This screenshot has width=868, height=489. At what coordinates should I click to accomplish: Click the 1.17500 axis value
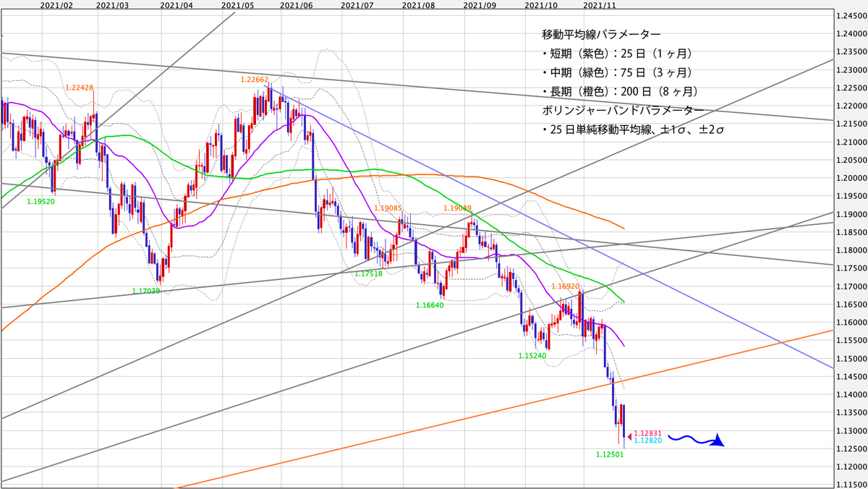tap(851, 268)
